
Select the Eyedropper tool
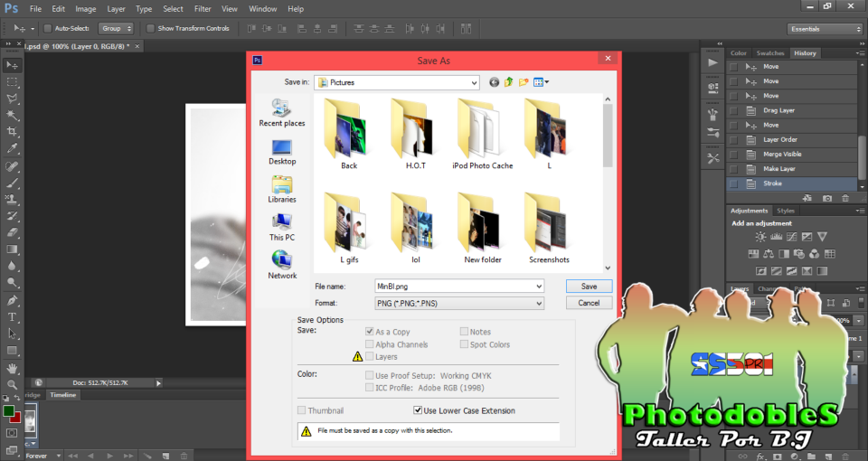tap(12, 148)
